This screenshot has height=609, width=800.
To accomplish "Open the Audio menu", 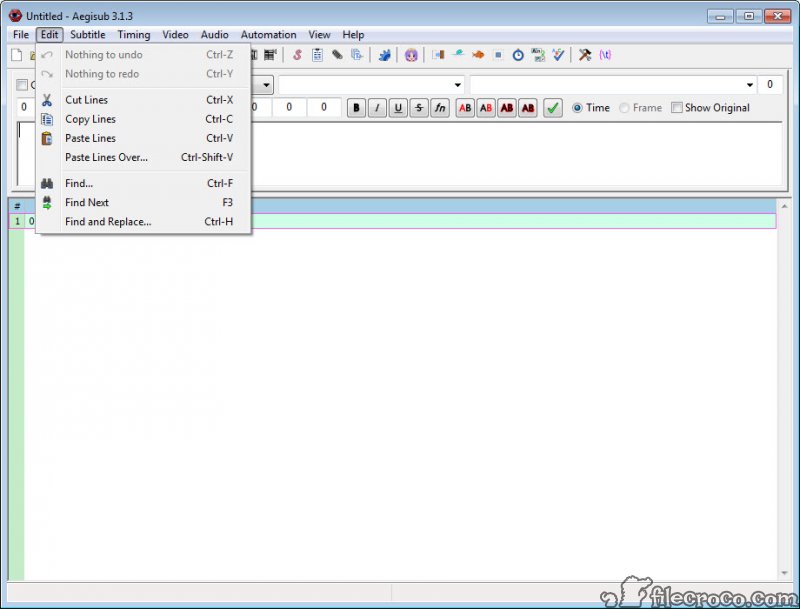I will click(x=214, y=35).
